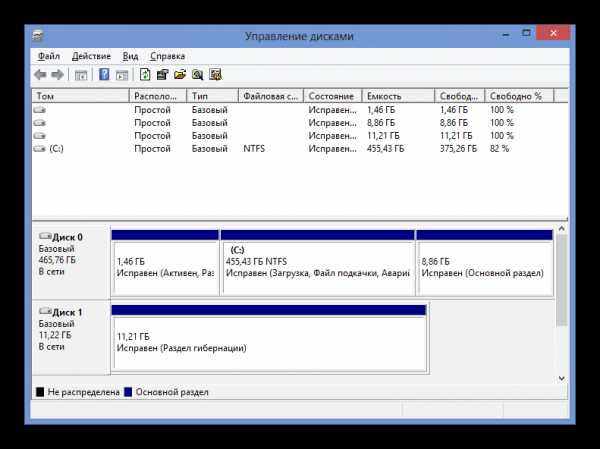Click the scroll up arrow in disk pane

(x=561, y=229)
